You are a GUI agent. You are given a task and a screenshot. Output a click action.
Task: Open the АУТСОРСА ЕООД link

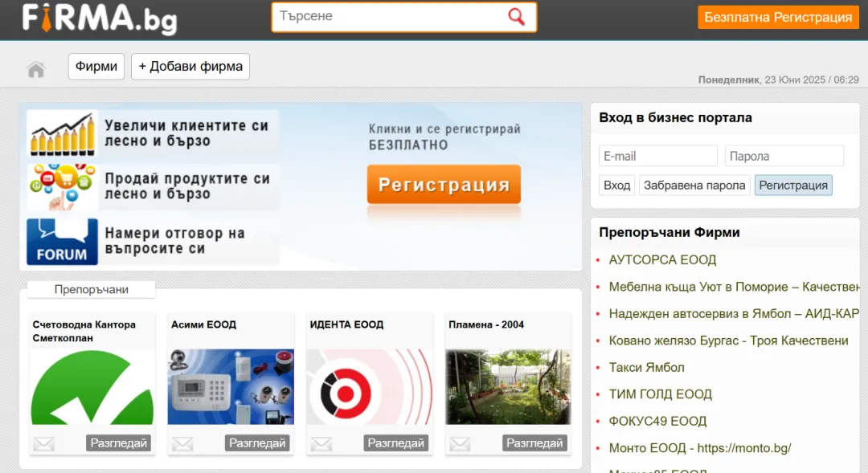coord(662,260)
